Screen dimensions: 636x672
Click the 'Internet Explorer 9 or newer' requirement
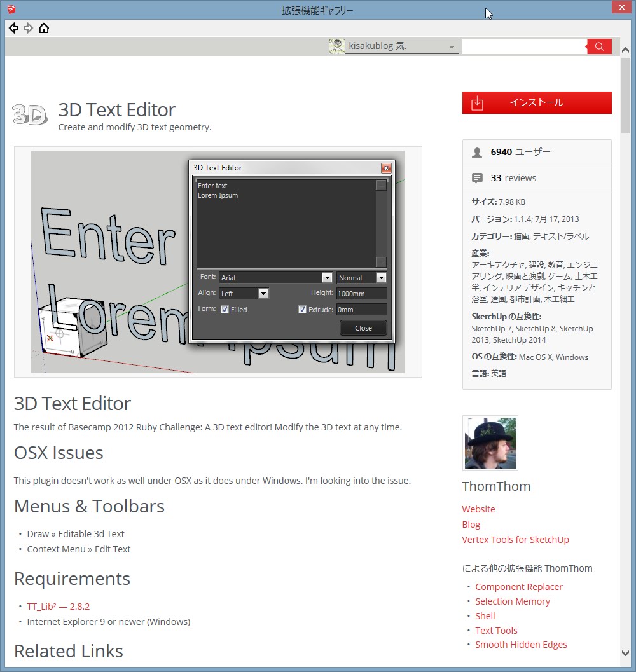(109, 622)
